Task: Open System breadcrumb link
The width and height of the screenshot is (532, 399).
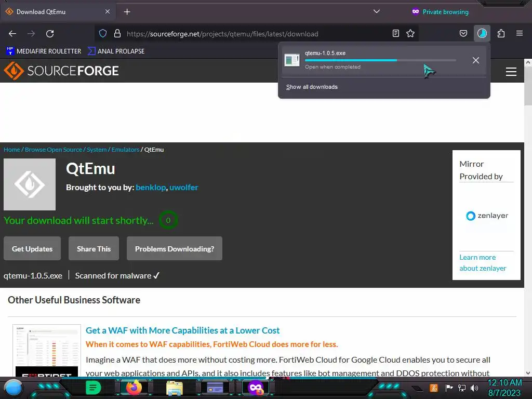Action: 97,150
